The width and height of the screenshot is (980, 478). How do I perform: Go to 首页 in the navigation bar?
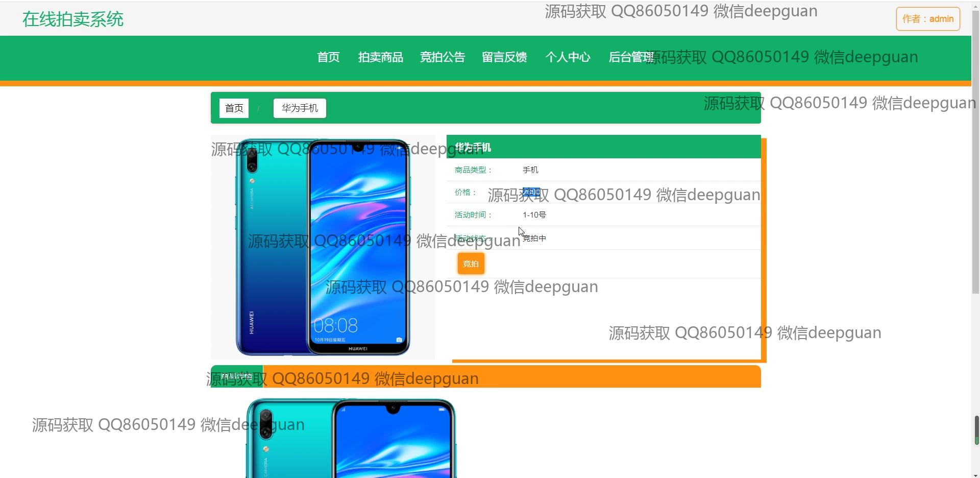coord(328,57)
